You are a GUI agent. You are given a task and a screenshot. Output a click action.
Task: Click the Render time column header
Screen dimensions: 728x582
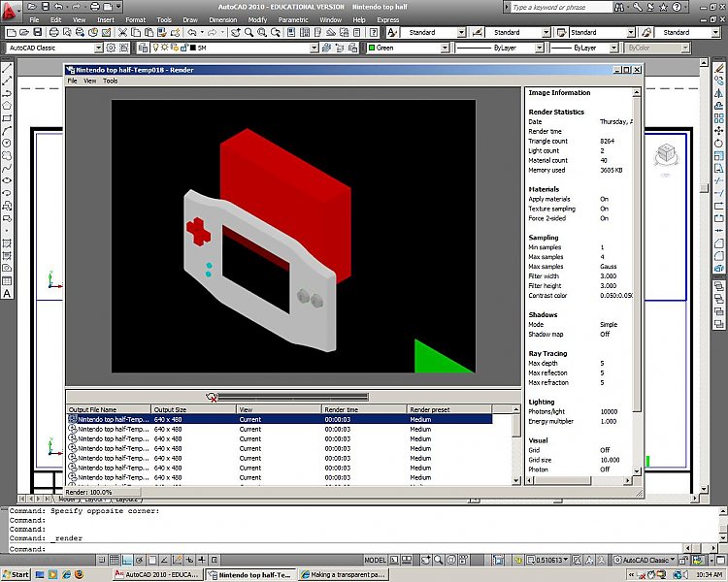[x=364, y=409]
